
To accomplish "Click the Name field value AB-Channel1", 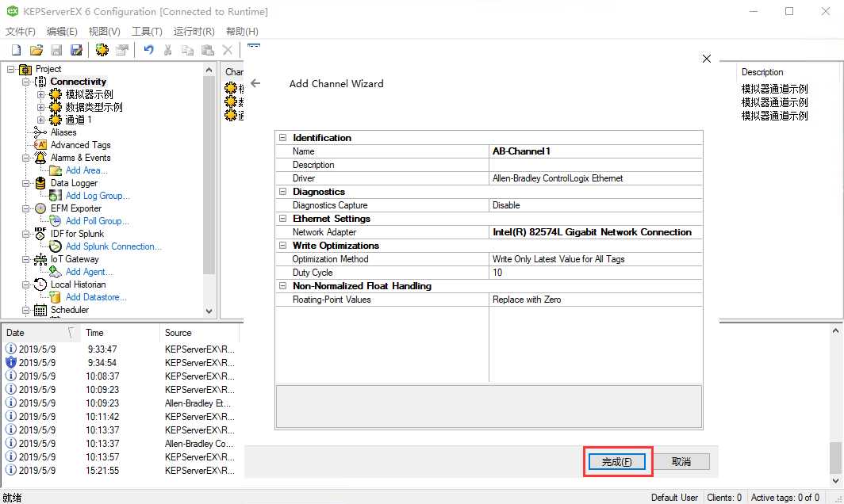I will coord(596,151).
